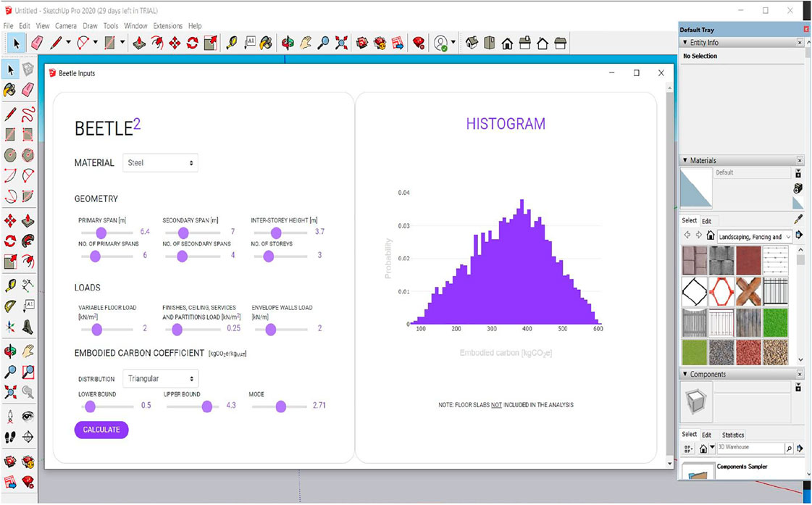Image resolution: width=812 pixels, height=505 pixels.
Task: Collapse the Materials panel
Action: point(685,161)
